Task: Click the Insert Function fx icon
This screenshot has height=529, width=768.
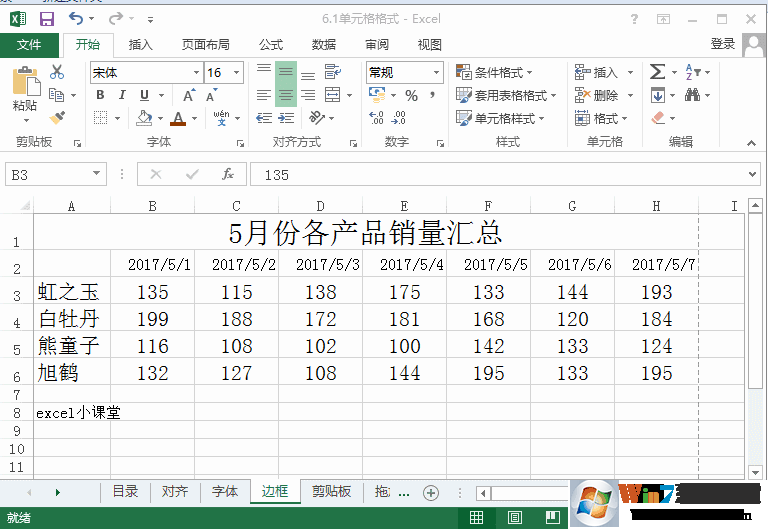Action: pos(228,174)
